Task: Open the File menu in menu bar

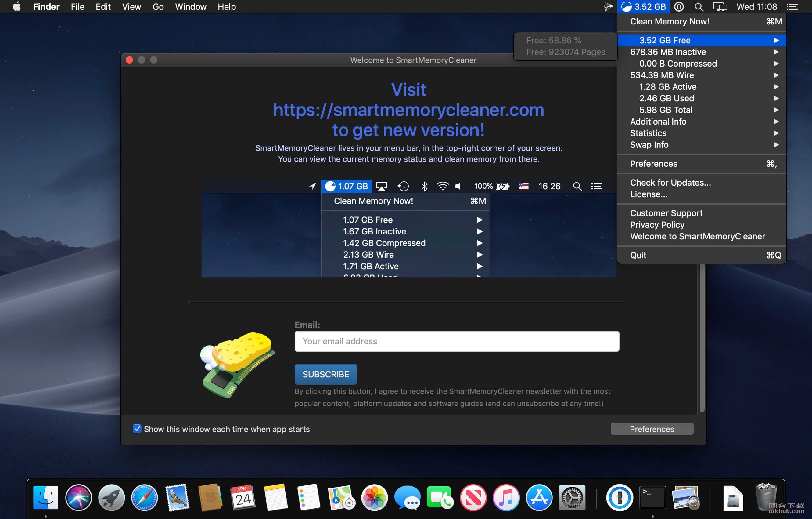Action: [x=77, y=7]
